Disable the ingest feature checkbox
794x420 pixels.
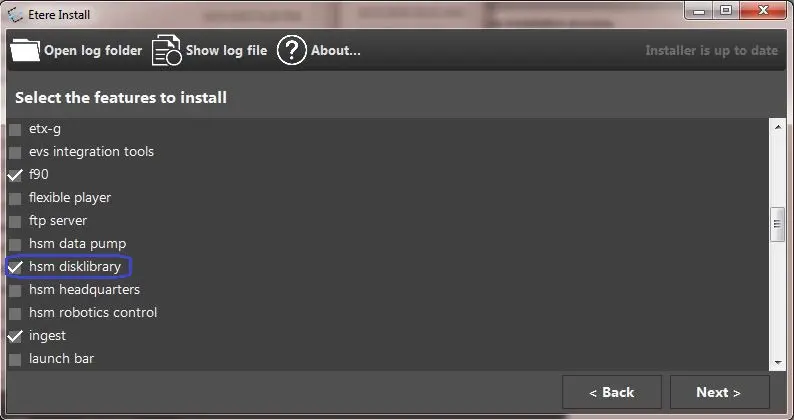[x=15, y=336]
